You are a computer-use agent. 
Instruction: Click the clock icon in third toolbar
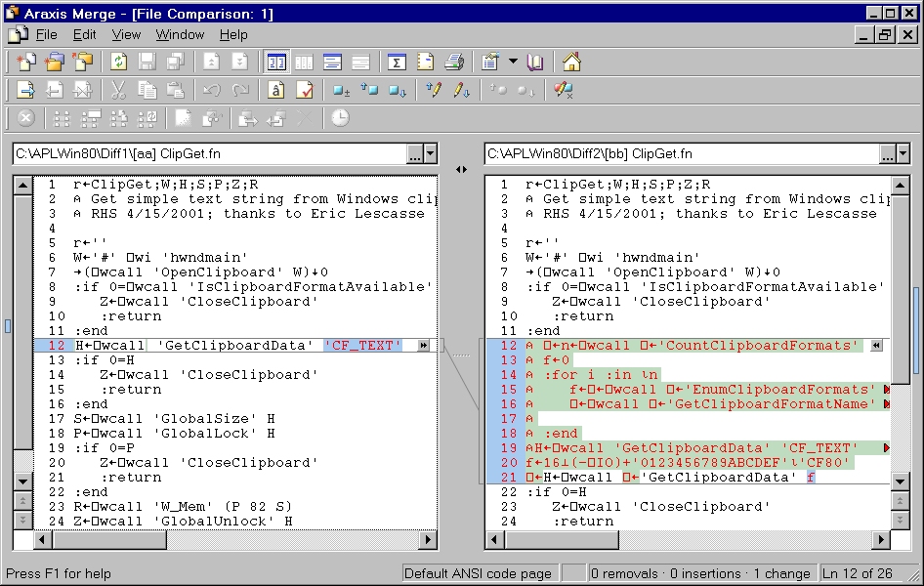(x=340, y=118)
